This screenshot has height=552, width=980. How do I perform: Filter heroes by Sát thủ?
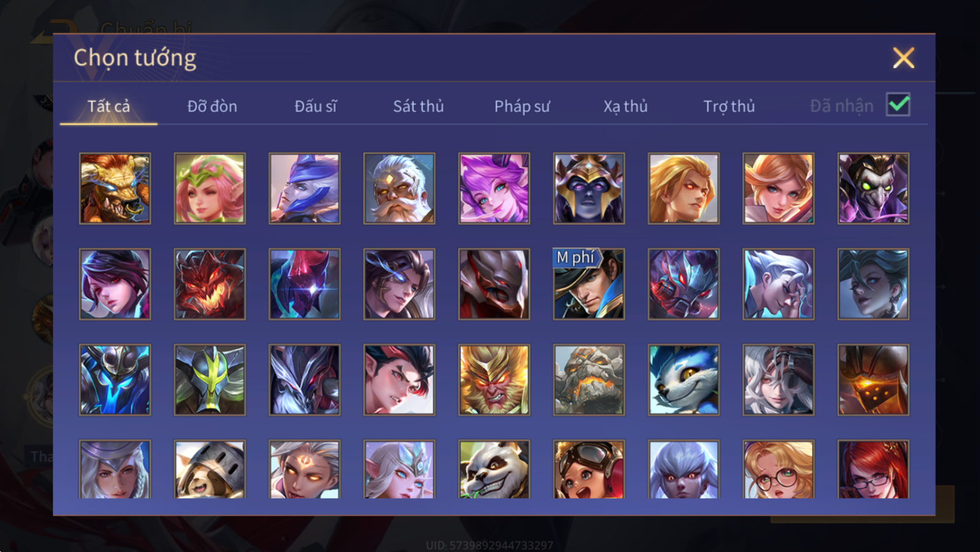[419, 106]
